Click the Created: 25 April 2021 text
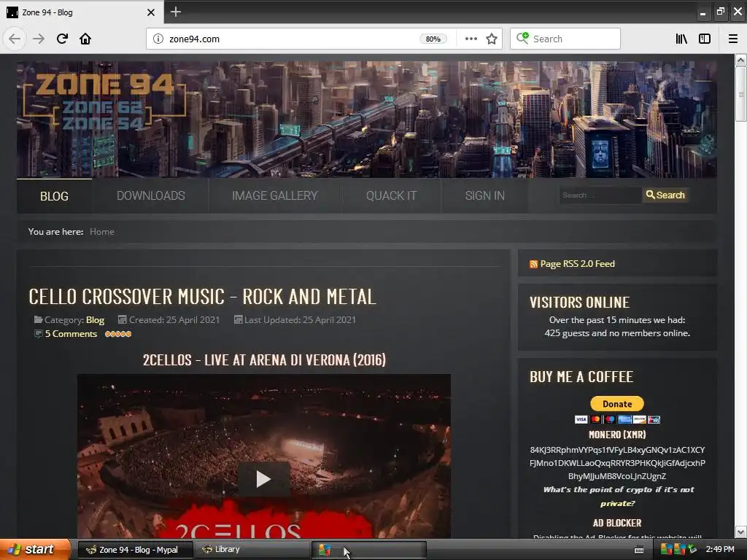747x560 pixels. (x=174, y=320)
